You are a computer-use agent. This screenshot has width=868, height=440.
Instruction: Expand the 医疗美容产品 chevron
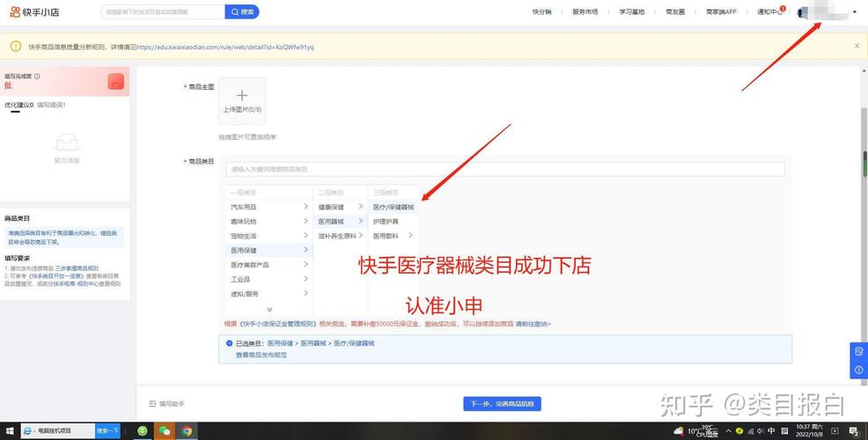coord(305,264)
